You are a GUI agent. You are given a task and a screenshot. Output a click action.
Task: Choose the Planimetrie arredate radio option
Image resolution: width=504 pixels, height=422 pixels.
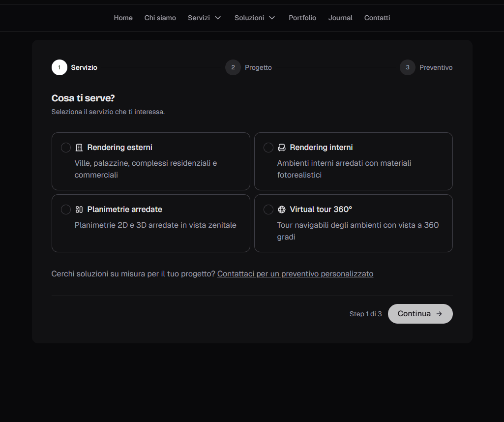pos(66,210)
